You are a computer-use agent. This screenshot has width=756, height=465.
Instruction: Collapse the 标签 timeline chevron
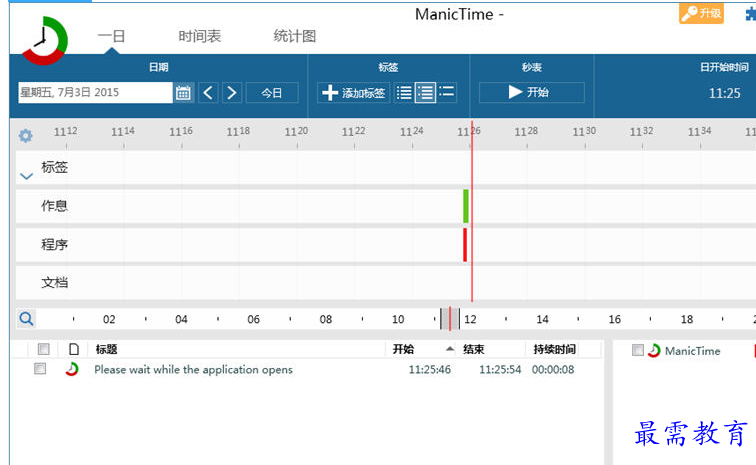click(27, 176)
